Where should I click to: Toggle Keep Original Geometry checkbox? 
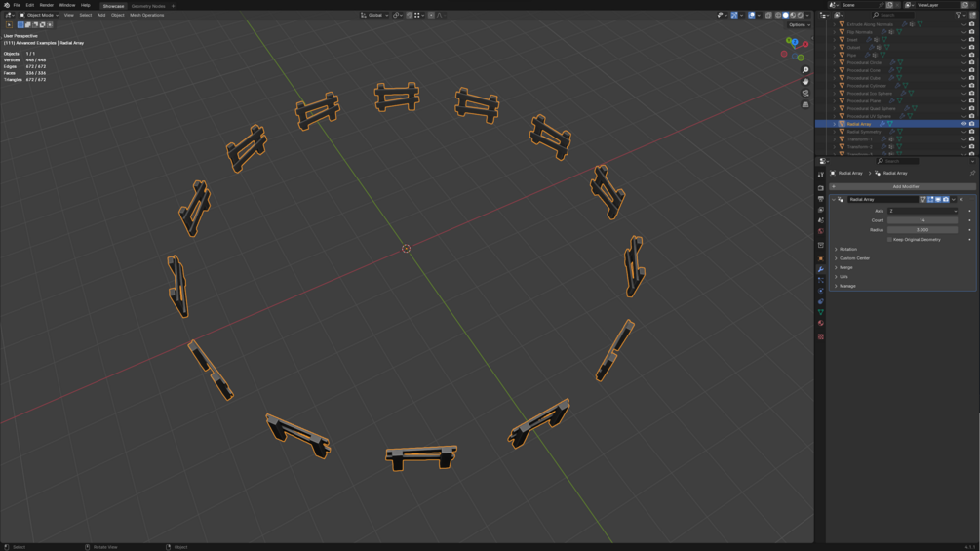[889, 239]
